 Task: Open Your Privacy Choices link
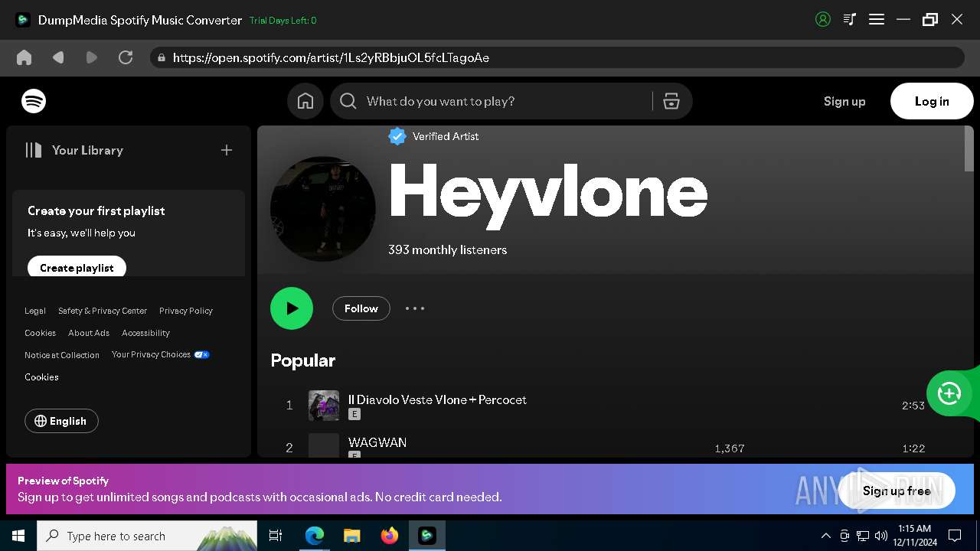[161, 354]
